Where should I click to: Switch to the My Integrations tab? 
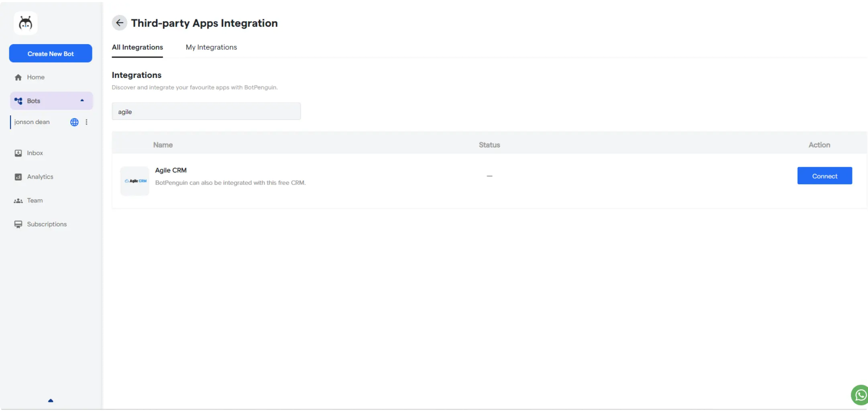(x=211, y=47)
